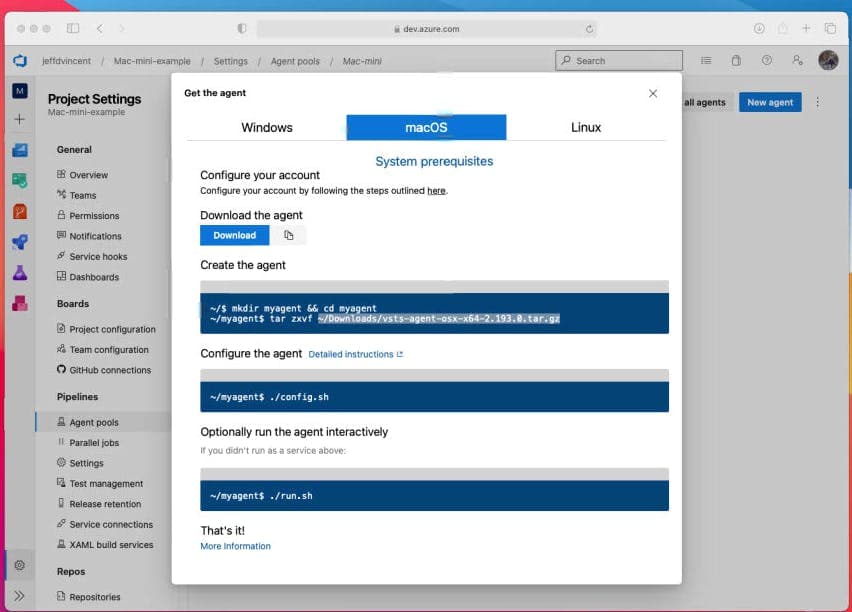Open the Marketplace shopping bag icon
Image resolution: width=852 pixels, height=612 pixels.
click(x=736, y=61)
